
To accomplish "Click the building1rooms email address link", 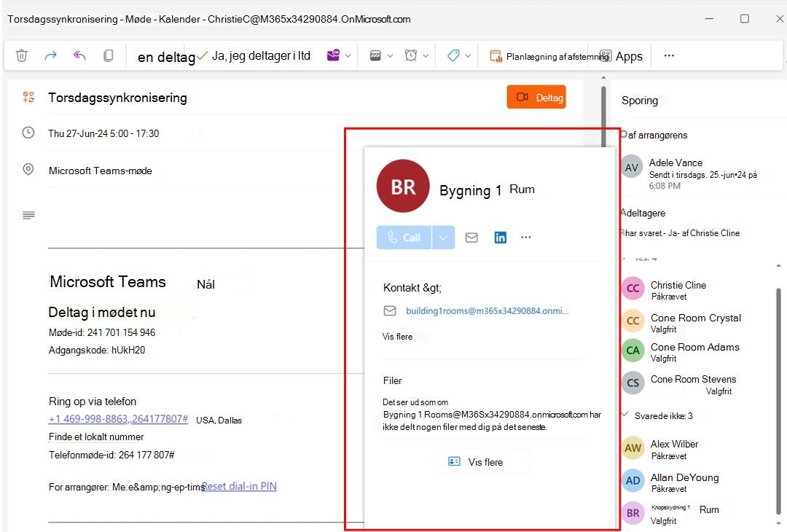I will pyautogui.click(x=488, y=310).
